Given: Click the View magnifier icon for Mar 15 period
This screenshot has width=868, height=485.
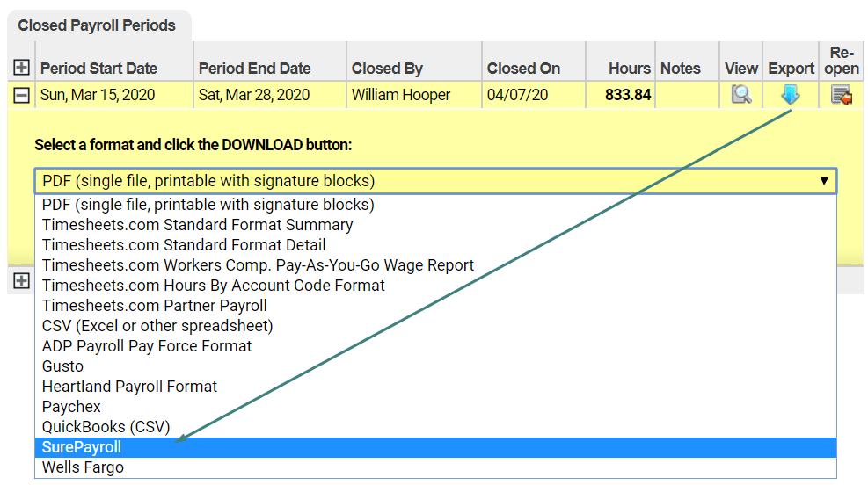Looking at the screenshot, I should (x=741, y=95).
